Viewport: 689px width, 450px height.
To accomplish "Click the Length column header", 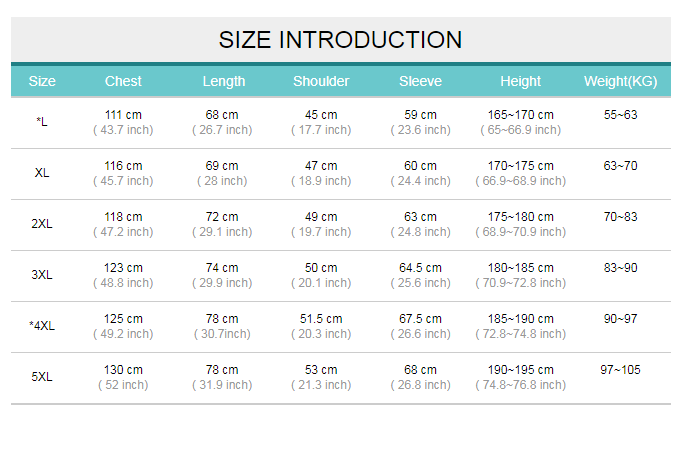I will [224, 81].
